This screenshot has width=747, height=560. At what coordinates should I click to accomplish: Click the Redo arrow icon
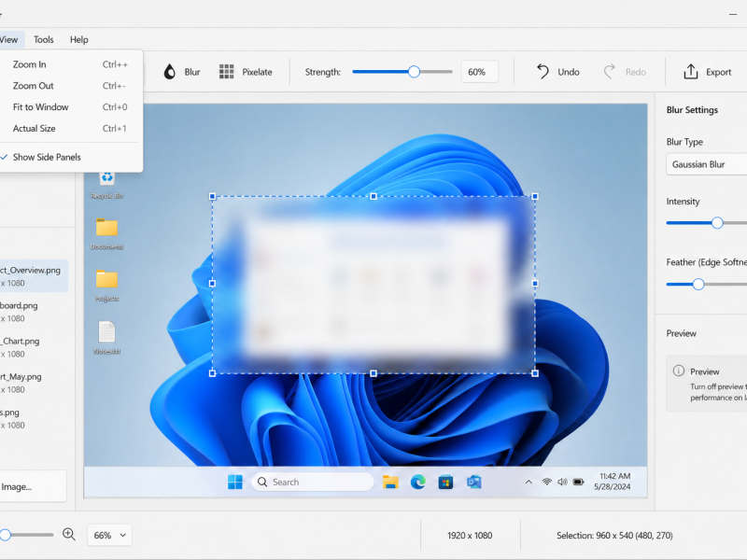click(610, 72)
